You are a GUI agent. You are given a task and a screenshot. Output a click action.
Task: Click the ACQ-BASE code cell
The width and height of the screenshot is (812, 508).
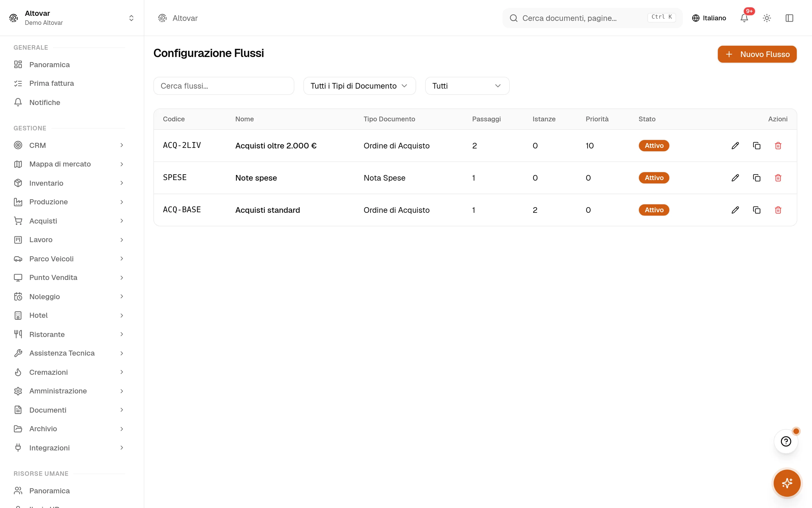click(x=182, y=210)
